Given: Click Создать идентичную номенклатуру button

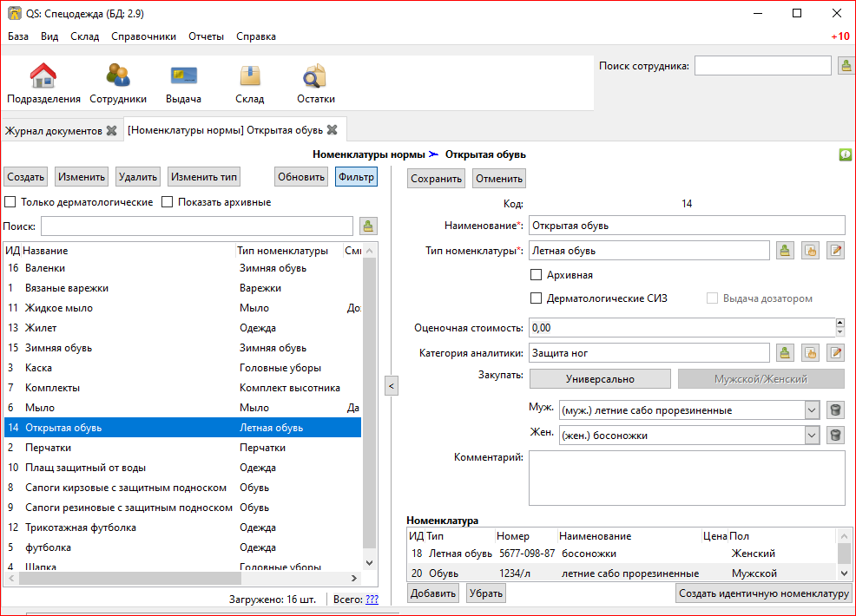Looking at the screenshot, I should (x=763, y=593).
